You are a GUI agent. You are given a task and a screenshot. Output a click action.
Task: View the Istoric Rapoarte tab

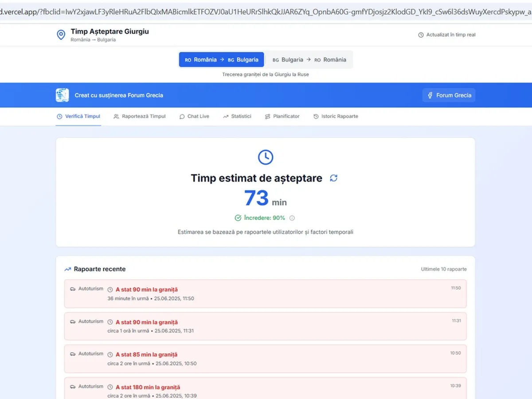336,117
